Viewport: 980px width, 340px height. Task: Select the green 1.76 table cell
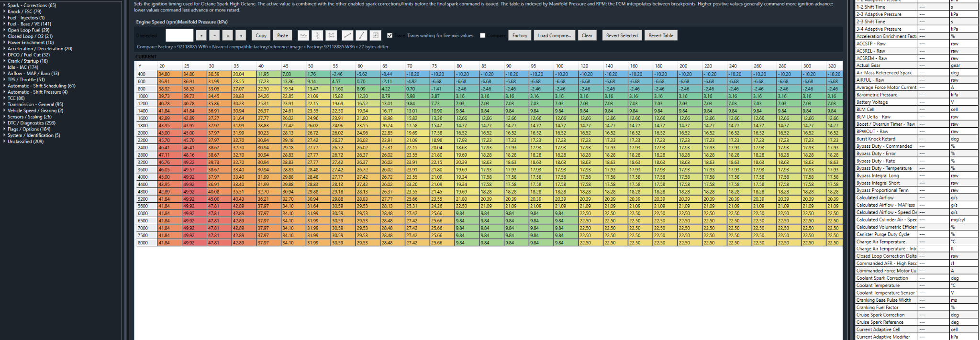(318, 74)
